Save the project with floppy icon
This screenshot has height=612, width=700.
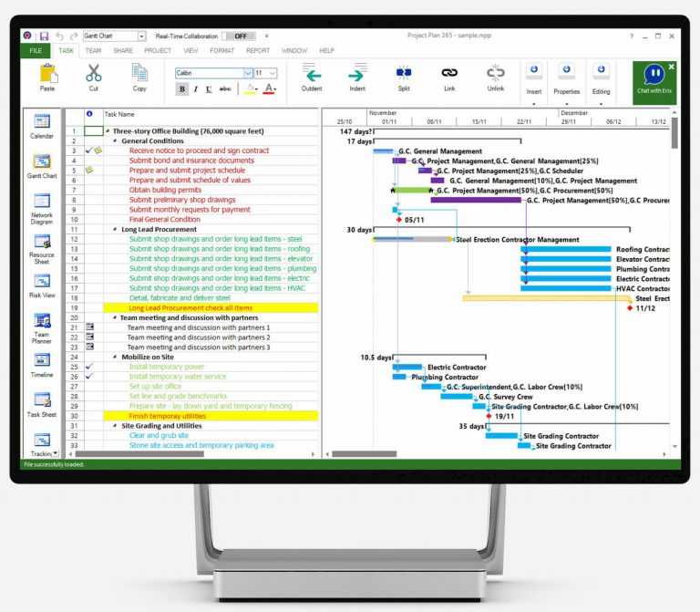pyautogui.click(x=44, y=36)
